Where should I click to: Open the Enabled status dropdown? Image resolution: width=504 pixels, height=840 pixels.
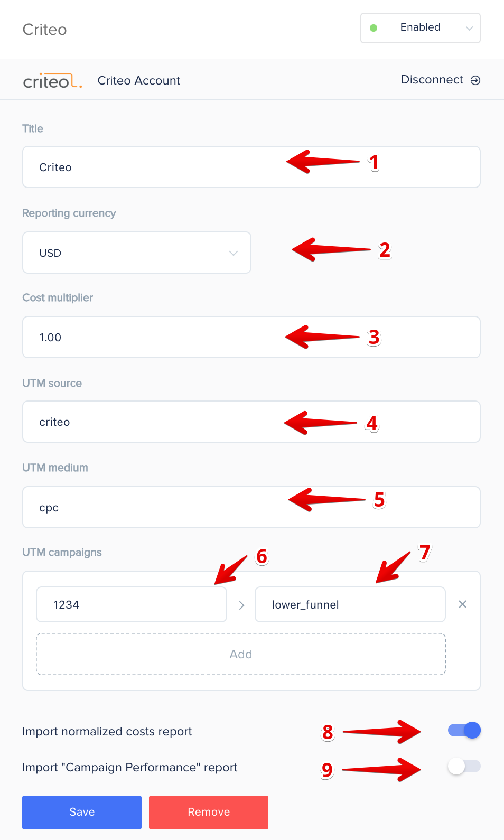pos(421,28)
